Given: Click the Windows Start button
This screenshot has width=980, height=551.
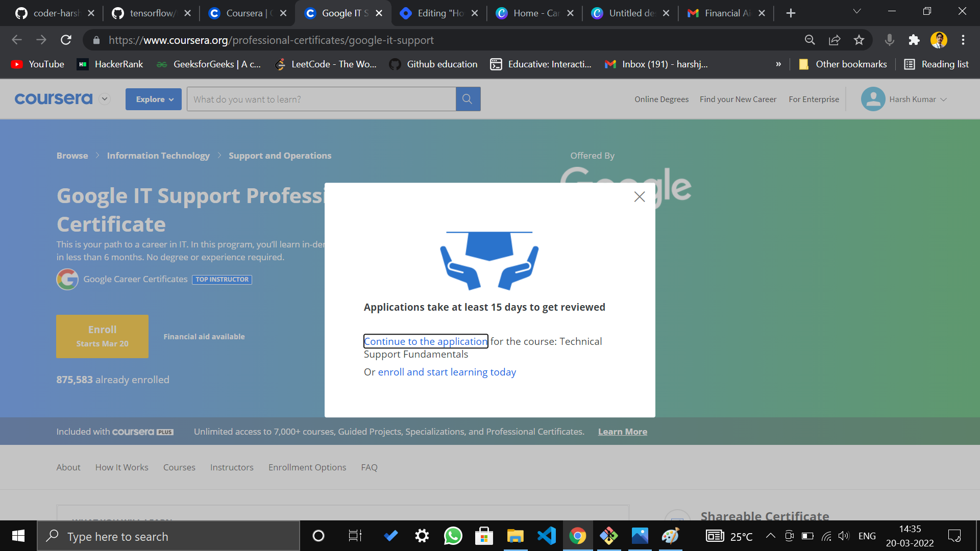Looking at the screenshot, I should coord(18,536).
